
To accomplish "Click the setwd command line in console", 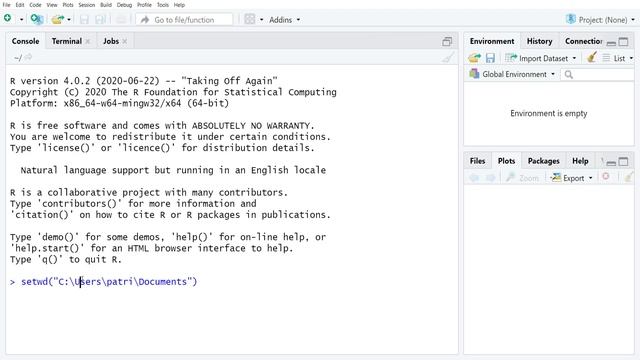I will coord(109,282).
